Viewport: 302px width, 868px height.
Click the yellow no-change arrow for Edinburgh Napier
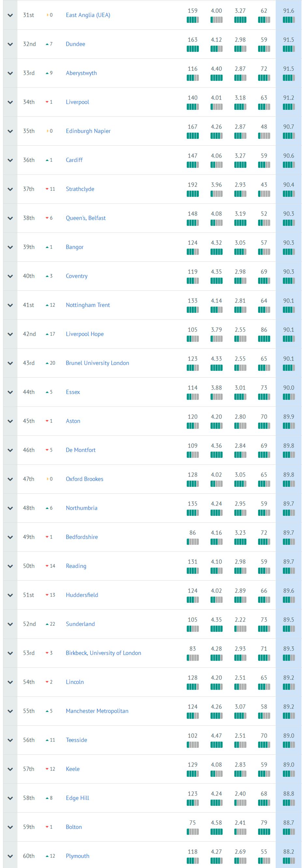(x=48, y=131)
